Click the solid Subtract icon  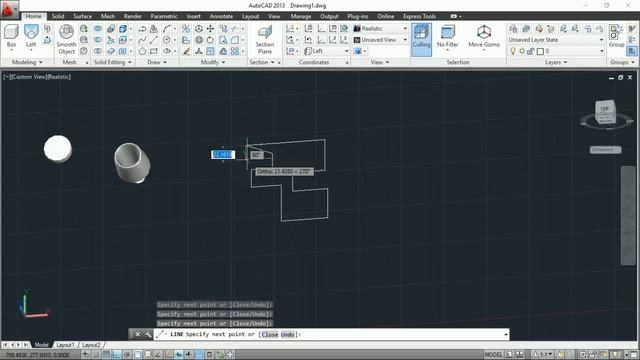[x=98, y=40]
